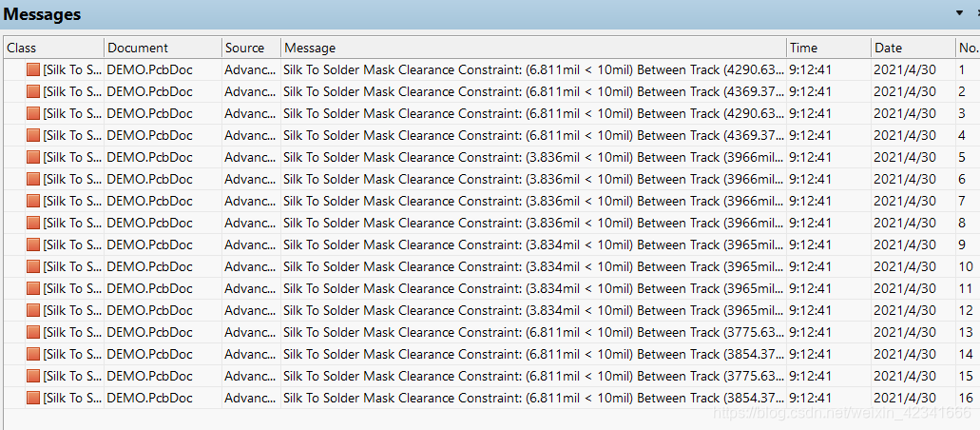This screenshot has width=980, height=430.
Task: Click the violation icon in message row 16
Action: pyautogui.click(x=33, y=398)
